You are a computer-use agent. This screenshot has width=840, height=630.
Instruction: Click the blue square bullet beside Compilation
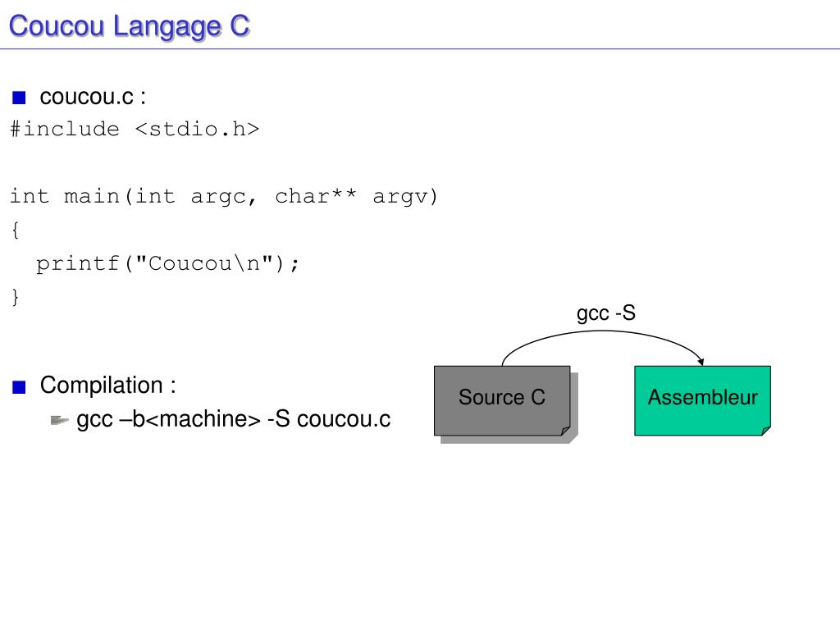[20, 387]
